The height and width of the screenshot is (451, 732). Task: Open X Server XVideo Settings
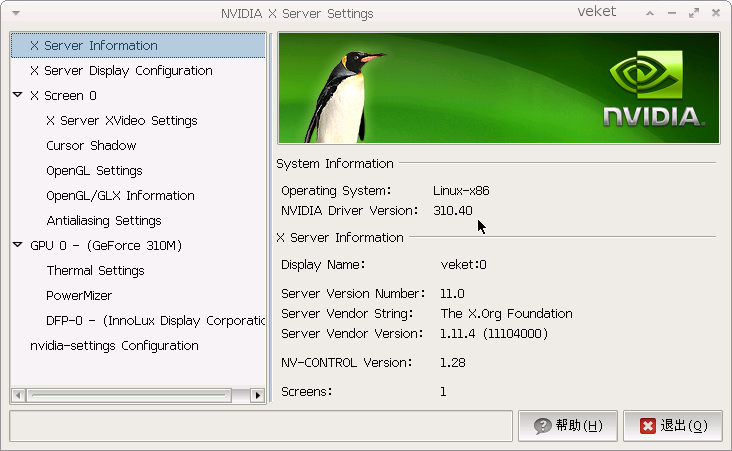click(x=121, y=120)
